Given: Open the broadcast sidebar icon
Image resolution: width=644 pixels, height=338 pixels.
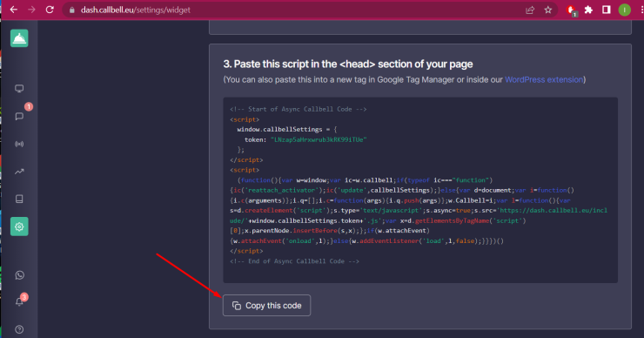Looking at the screenshot, I should point(19,144).
